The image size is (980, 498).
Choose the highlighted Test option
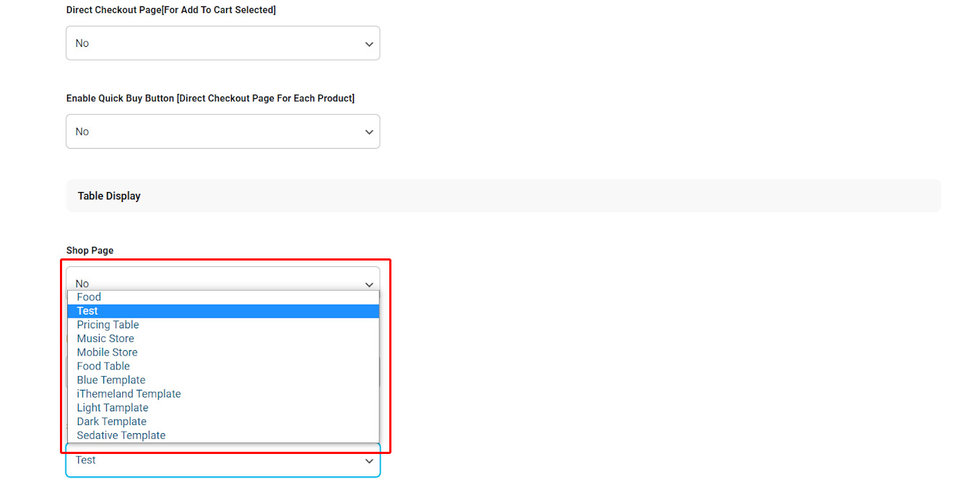pos(87,311)
